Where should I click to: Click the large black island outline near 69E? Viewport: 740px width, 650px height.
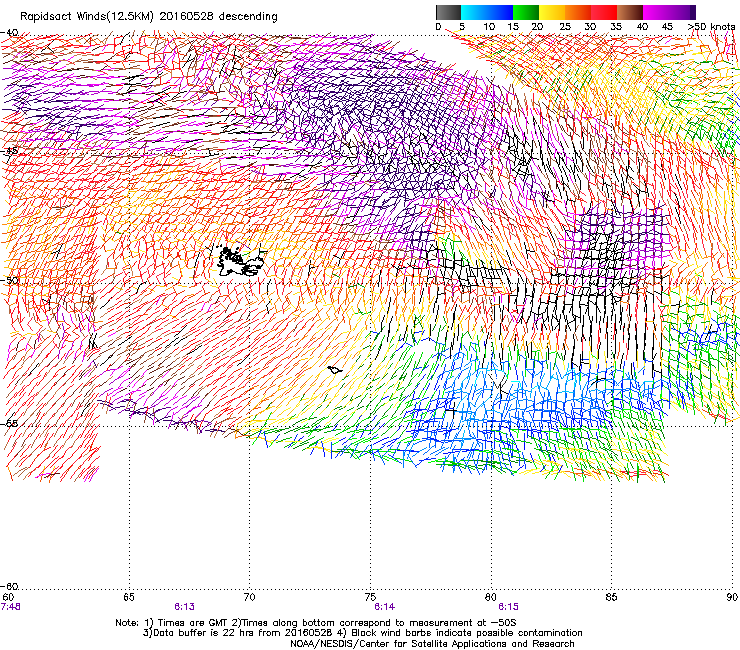(239, 260)
